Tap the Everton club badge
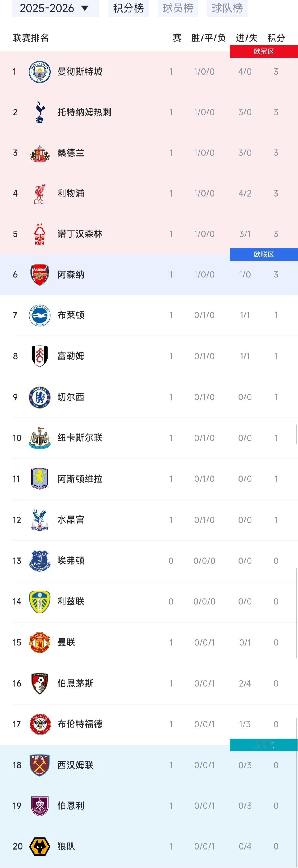298x868 pixels. [40, 561]
